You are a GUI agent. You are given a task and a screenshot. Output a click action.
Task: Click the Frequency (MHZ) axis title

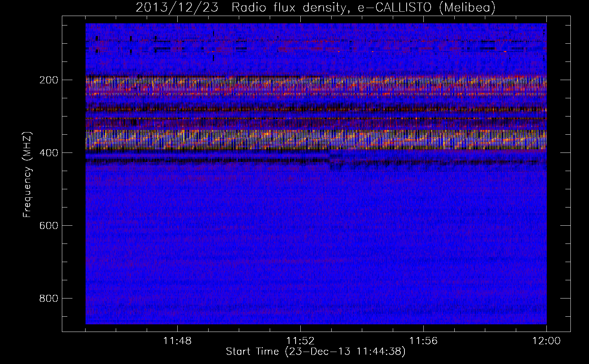27,174
